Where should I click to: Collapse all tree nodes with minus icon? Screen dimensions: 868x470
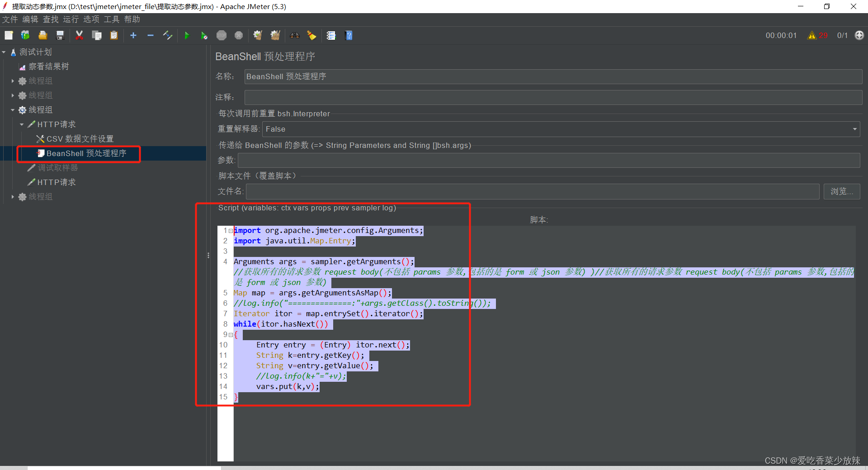tap(151, 35)
